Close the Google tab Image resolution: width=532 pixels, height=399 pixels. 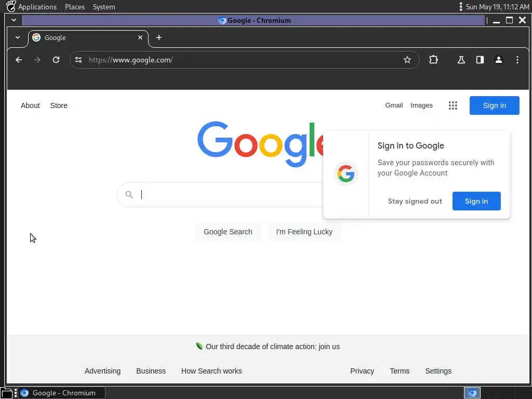coord(140,37)
